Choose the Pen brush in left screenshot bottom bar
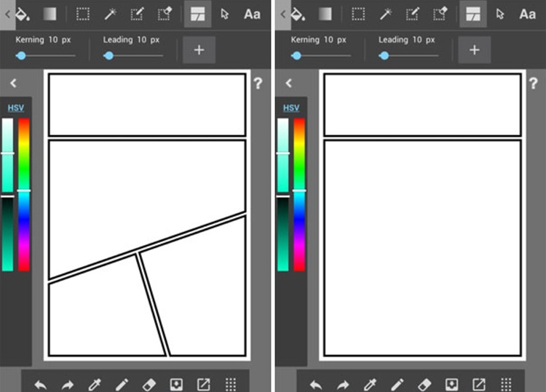The height and width of the screenshot is (392, 546). click(x=122, y=385)
